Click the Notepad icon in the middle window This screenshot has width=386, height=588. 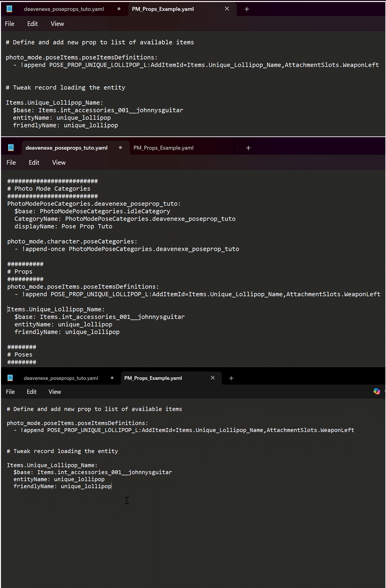11,148
